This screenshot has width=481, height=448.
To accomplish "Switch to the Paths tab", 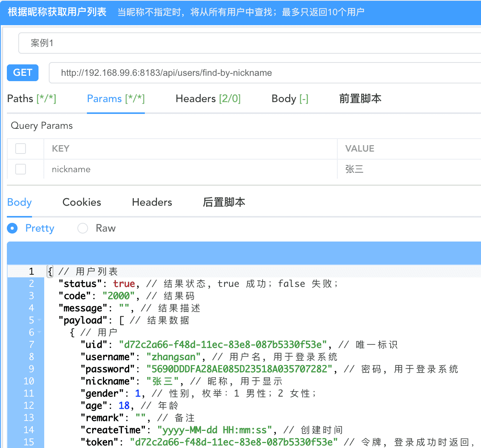I will click(32, 99).
